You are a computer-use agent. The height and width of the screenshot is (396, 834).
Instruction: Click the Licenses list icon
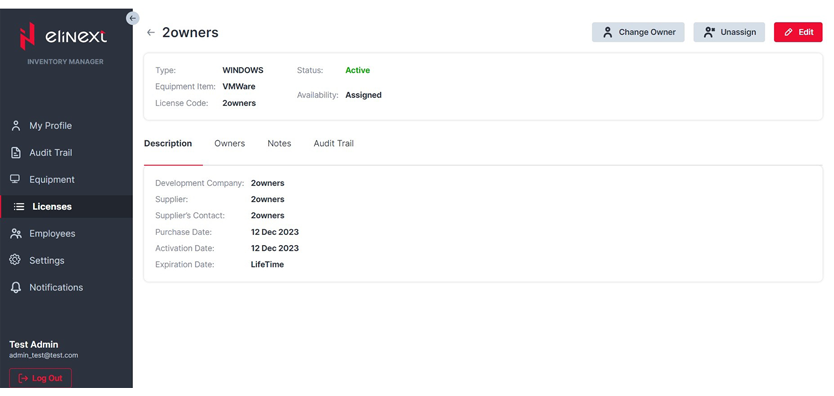pyautogui.click(x=19, y=207)
